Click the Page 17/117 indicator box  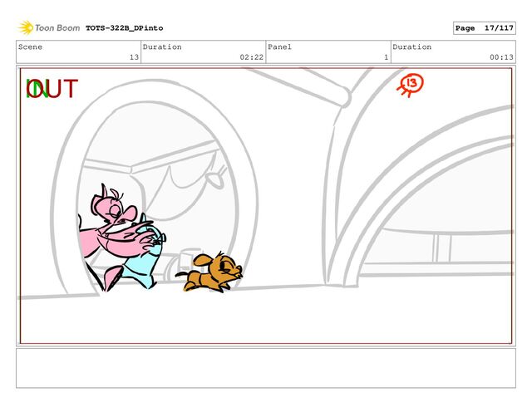tap(484, 28)
